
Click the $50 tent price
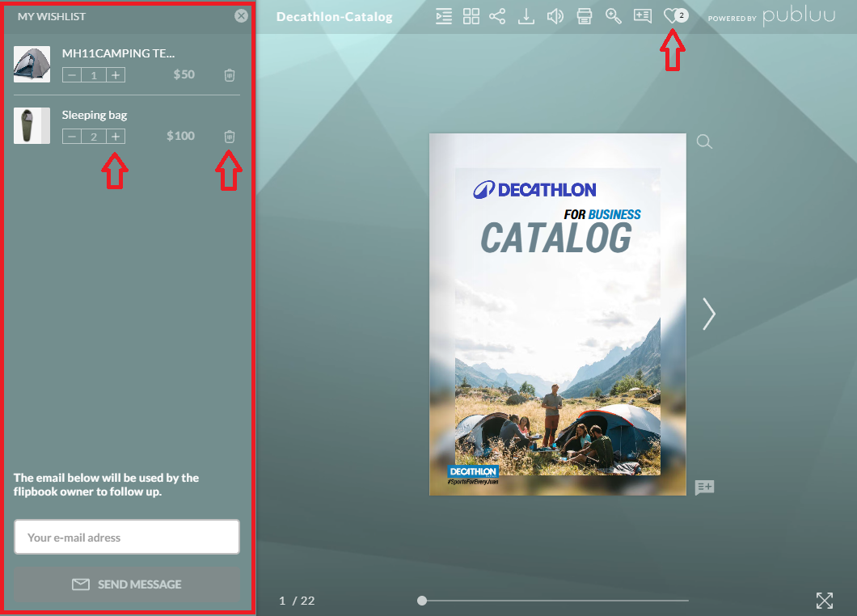[x=184, y=74]
